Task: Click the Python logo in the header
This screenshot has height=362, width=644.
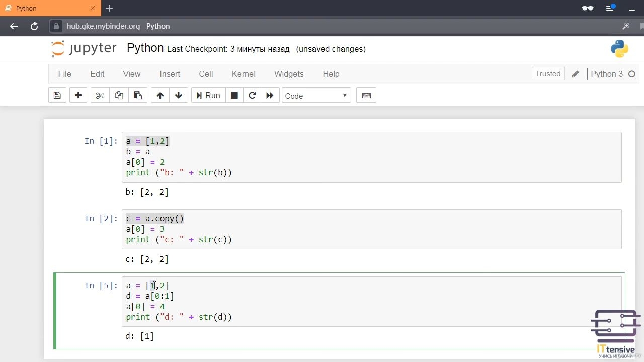Action: click(x=619, y=49)
